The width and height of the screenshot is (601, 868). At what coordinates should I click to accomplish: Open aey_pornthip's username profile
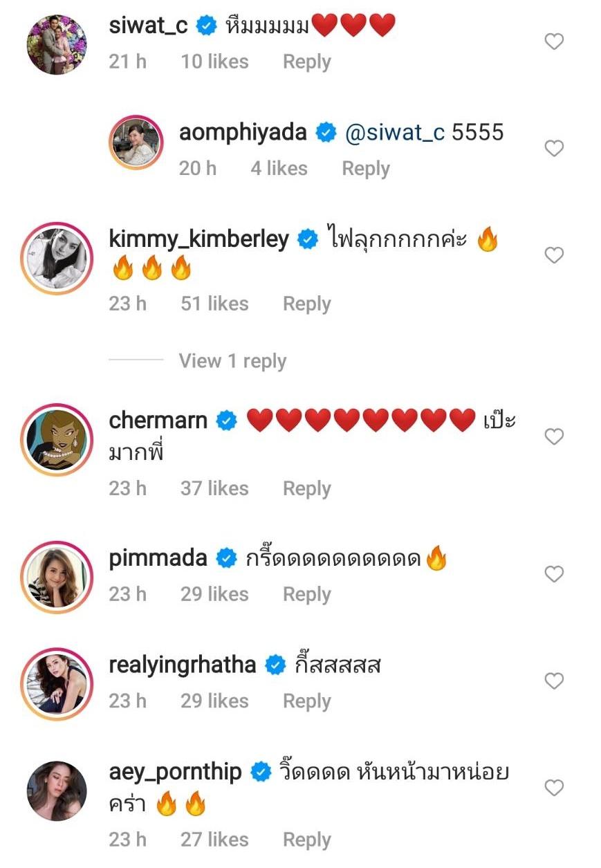176,772
